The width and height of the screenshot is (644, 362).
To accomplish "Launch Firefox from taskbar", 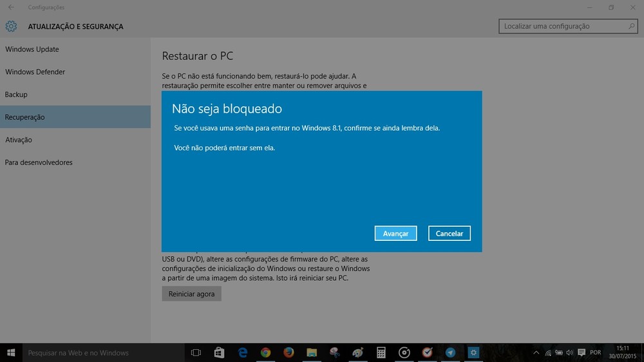I will point(289,352).
